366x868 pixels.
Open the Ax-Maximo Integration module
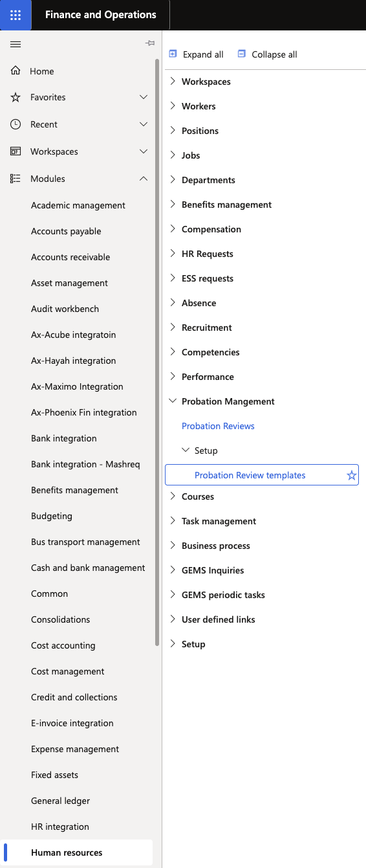(77, 386)
